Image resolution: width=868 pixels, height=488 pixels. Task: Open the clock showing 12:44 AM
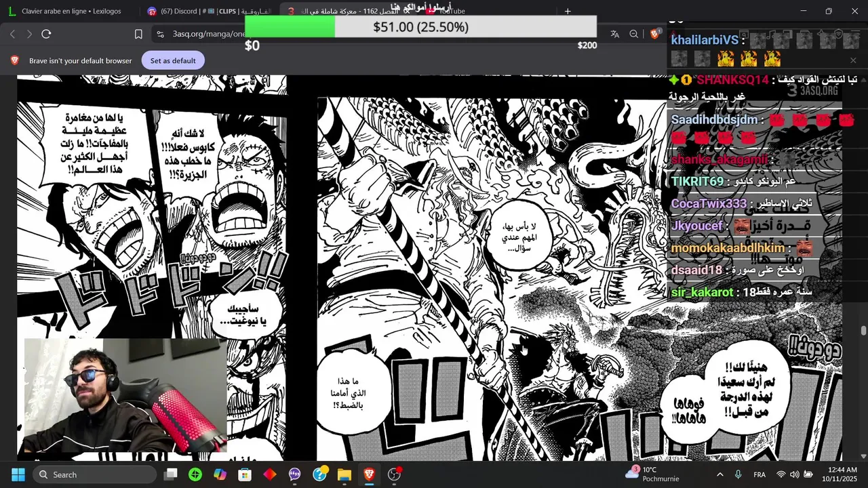pos(839,474)
